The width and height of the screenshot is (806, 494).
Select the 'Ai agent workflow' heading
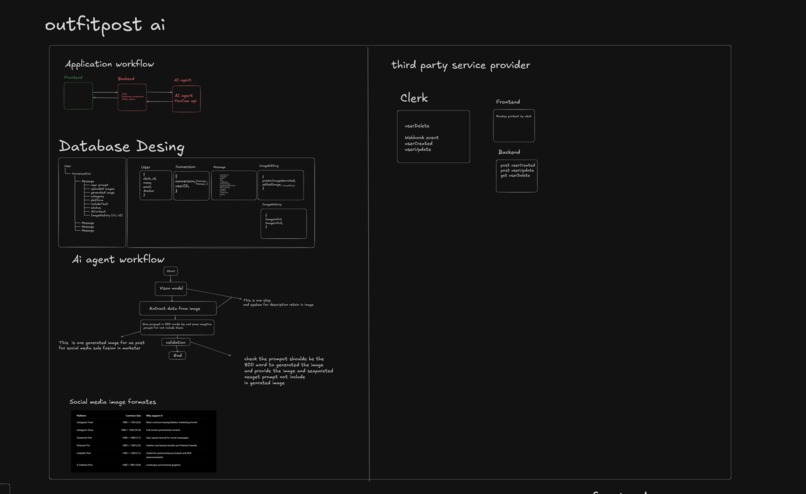[118, 259]
